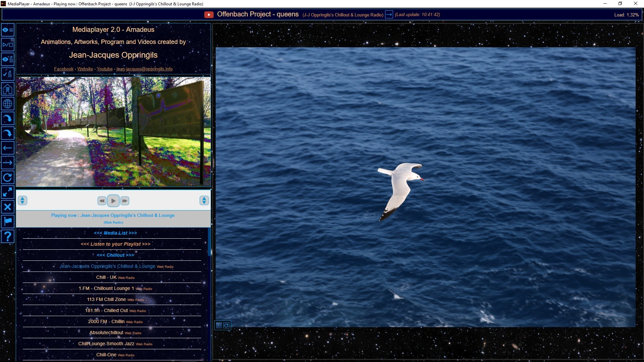Click the small refresh icon below the video
The width and height of the screenshot is (644, 362).
point(226,325)
